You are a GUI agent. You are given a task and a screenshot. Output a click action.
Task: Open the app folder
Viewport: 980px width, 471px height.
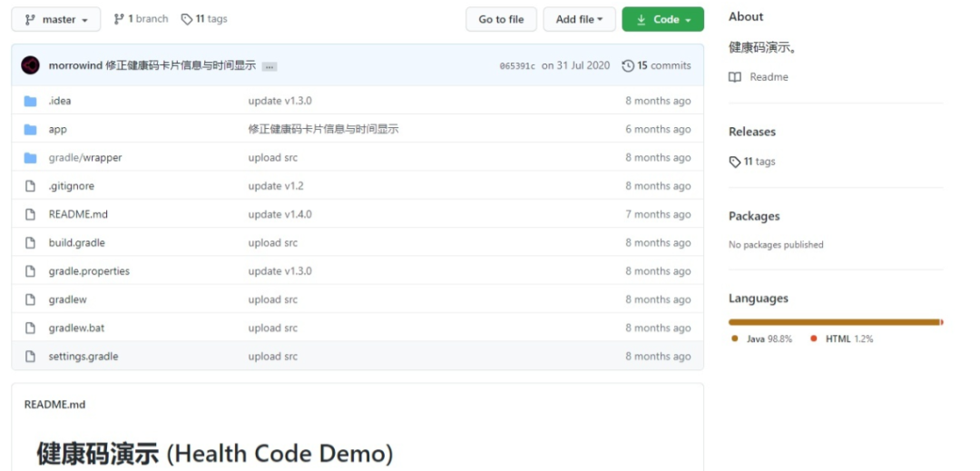pyautogui.click(x=57, y=129)
